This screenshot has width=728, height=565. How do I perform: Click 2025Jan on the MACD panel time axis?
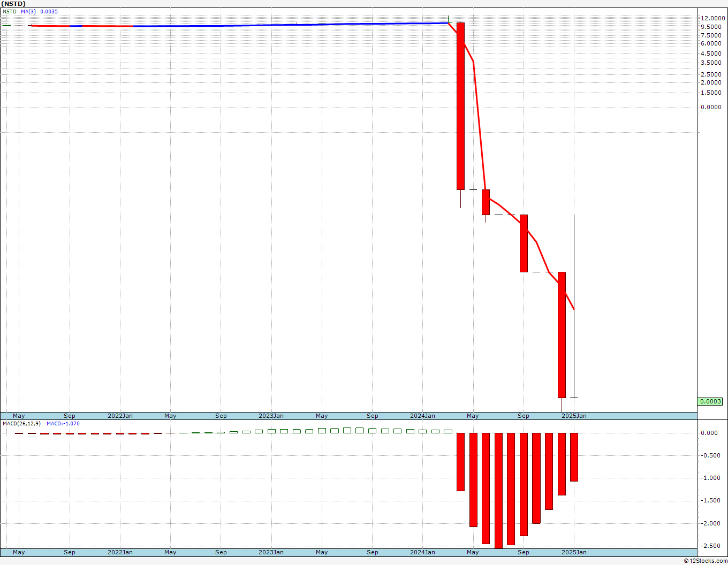574,552
